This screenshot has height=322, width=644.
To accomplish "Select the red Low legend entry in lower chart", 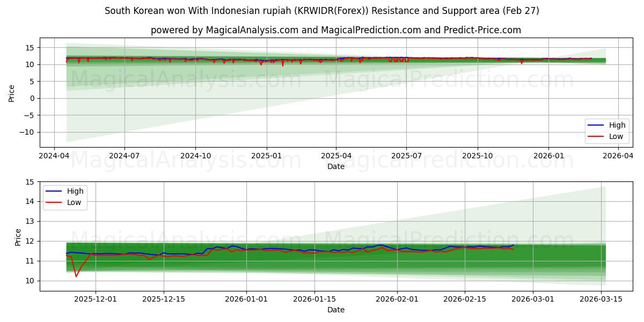I will (63, 202).
